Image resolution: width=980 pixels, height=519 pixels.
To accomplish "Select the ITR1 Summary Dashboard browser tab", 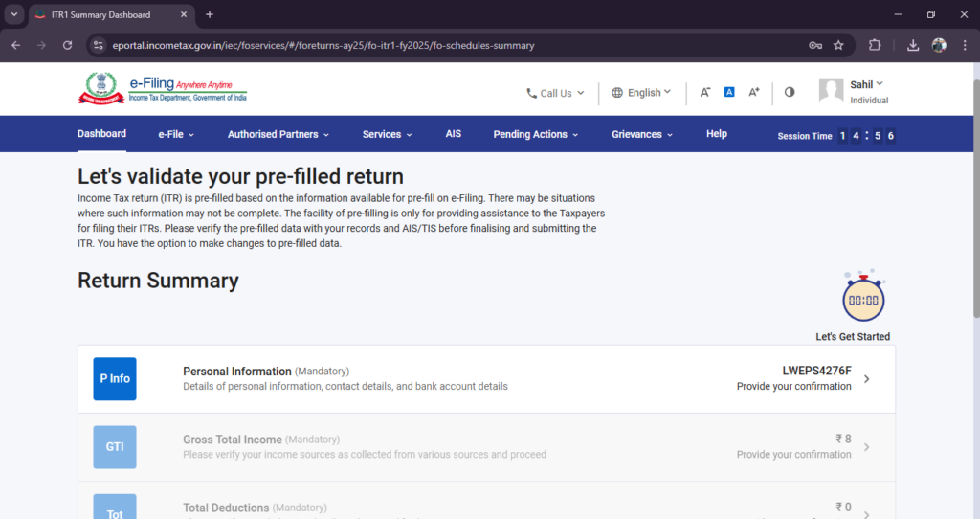I will click(x=113, y=15).
